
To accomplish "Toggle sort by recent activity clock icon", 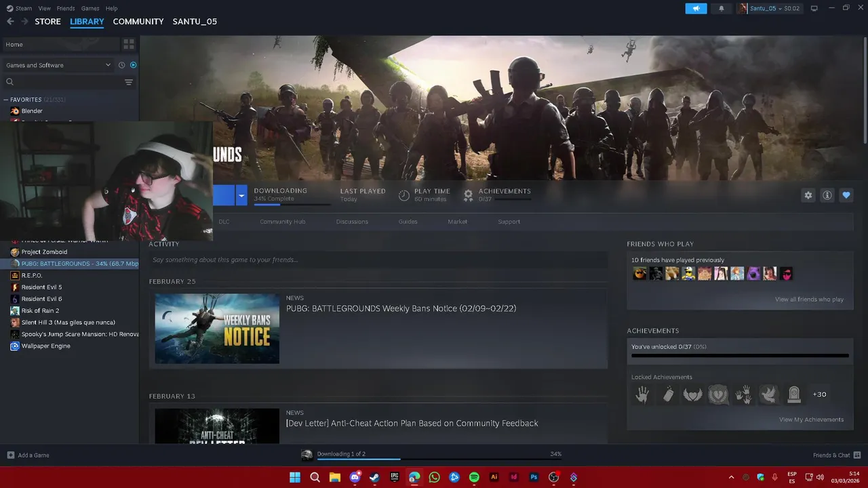I will (x=122, y=65).
